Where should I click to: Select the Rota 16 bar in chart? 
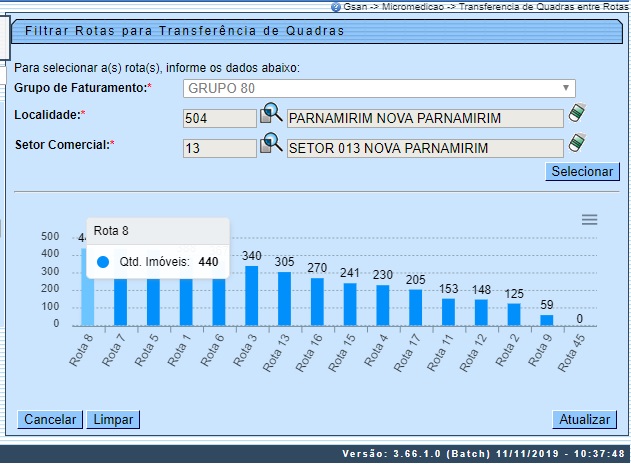[318, 302]
